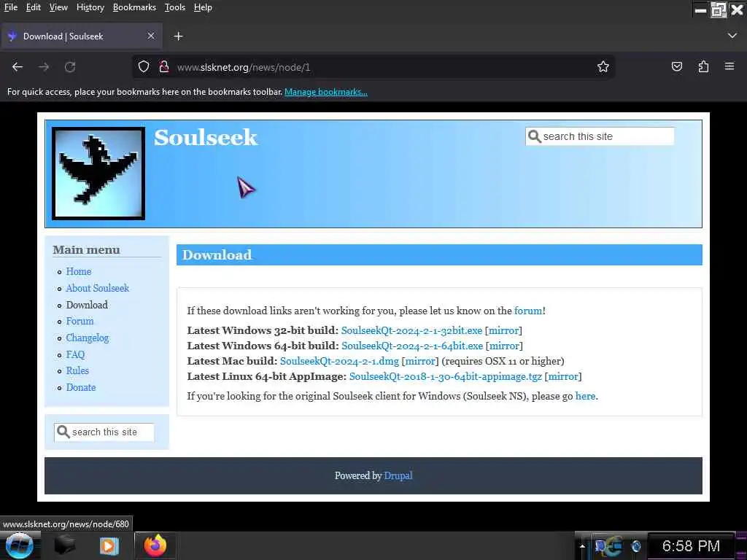Open the Extensions puzzle icon
This screenshot has width=747, height=560.
coord(703,66)
